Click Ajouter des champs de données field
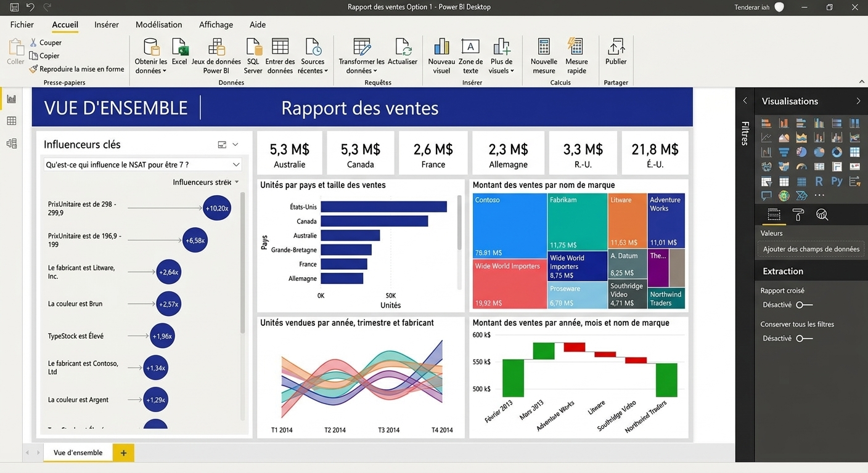 pos(811,249)
